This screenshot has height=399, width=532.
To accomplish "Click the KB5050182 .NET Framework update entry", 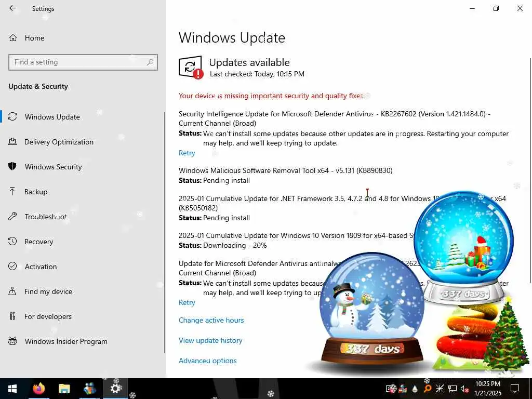I will [x=342, y=203].
